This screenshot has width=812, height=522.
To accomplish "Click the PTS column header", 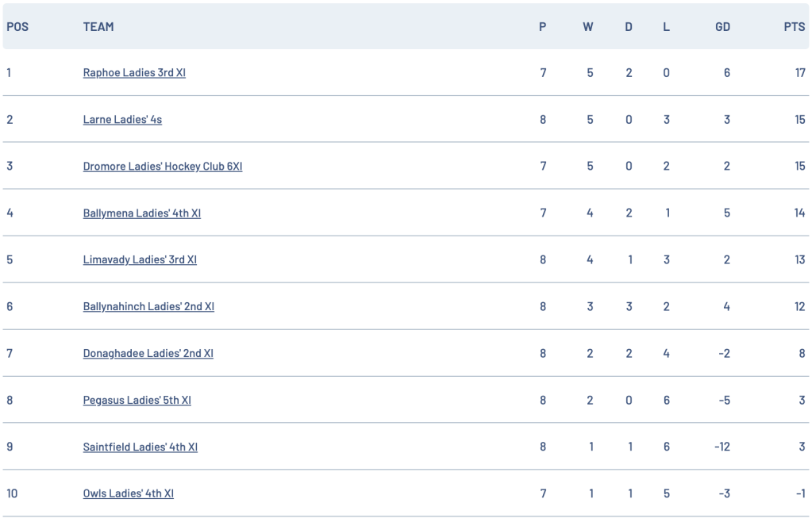I will [x=794, y=27].
